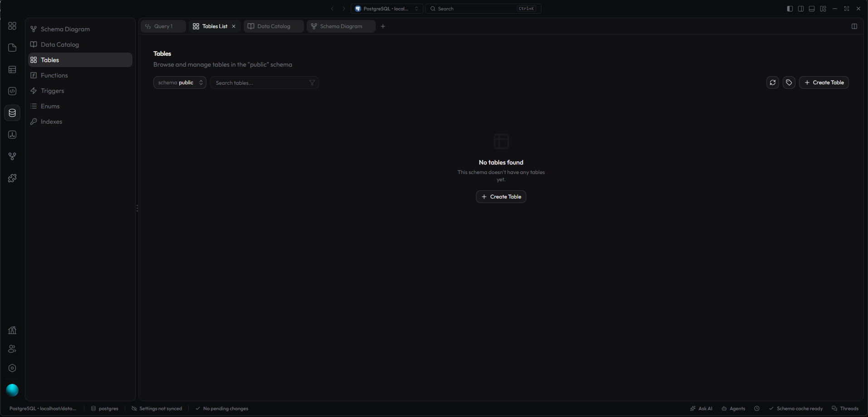Viewport: 868px width, 417px height.
Task: Click the global Search box in the title bar
Action: click(x=483, y=9)
